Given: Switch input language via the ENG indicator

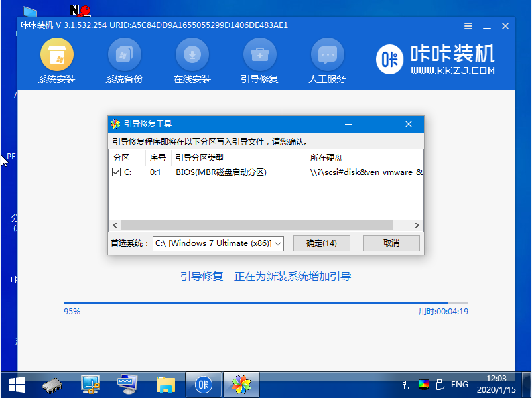Looking at the screenshot, I should pos(459,384).
